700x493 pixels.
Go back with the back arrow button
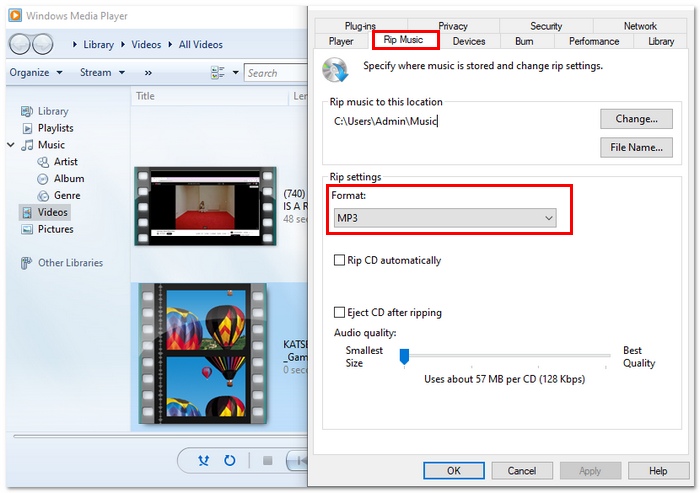click(20, 44)
